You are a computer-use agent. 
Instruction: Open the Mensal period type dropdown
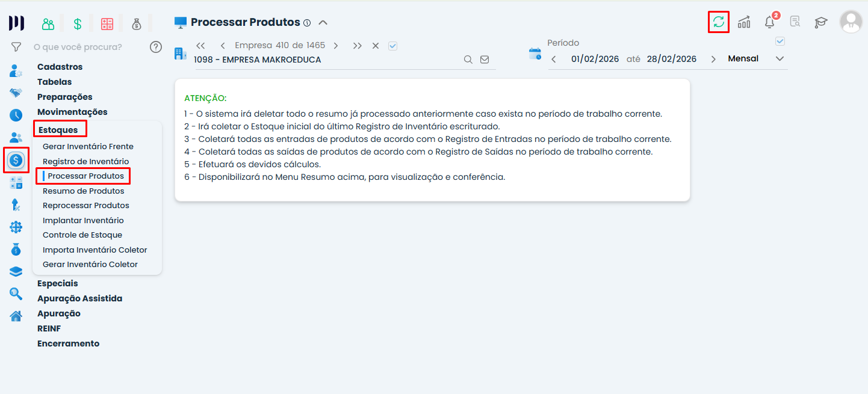tap(756, 59)
